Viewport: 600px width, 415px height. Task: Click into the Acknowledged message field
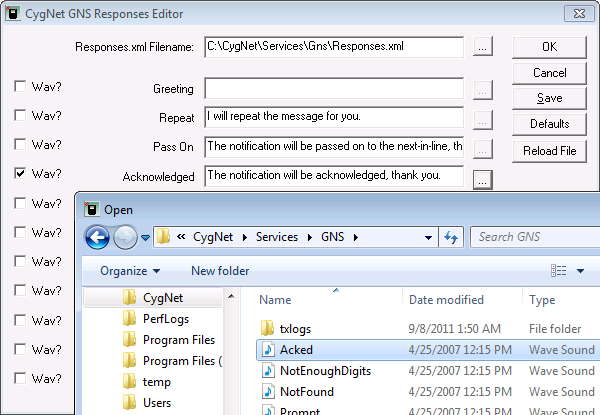pyautogui.click(x=334, y=176)
